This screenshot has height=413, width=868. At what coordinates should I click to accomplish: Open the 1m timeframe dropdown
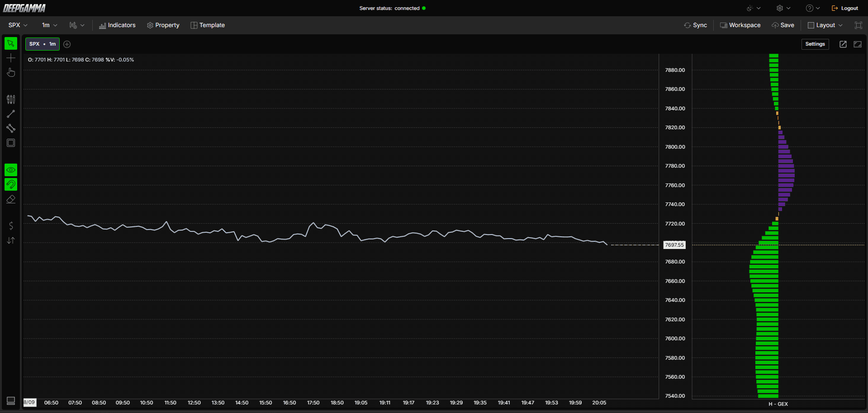(50, 25)
